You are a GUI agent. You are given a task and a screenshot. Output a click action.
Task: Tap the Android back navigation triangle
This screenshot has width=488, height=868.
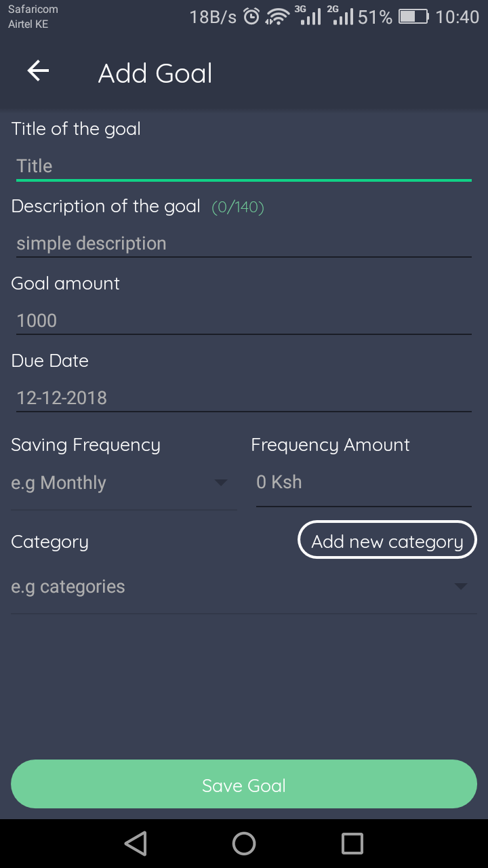tap(136, 844)
